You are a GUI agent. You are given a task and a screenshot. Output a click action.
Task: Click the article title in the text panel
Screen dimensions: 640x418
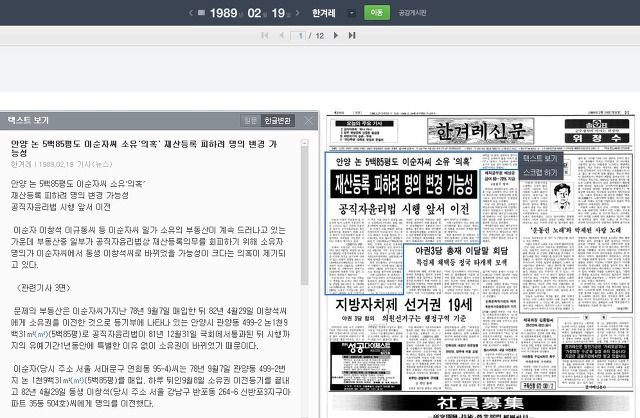(144, 148)
